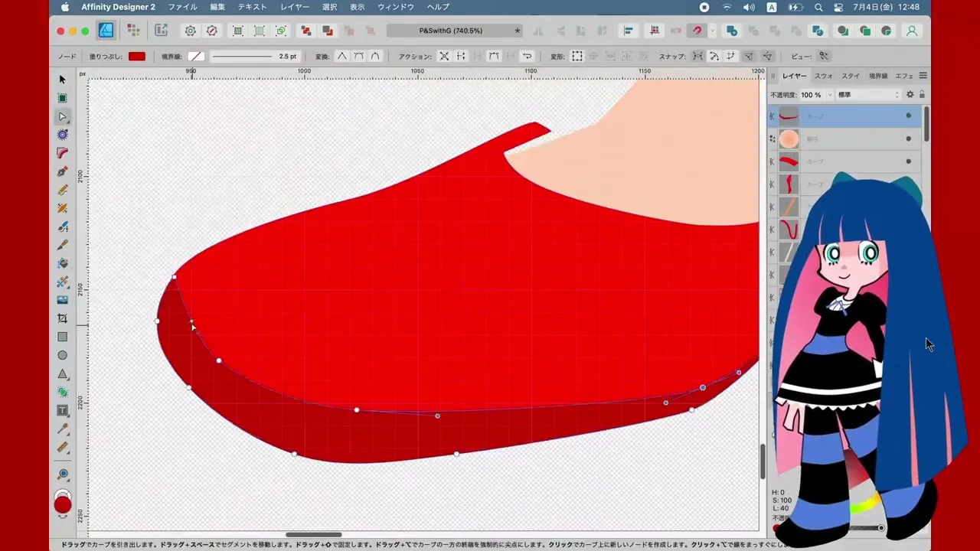Open the opacity percentage dropdown
The height and width of the screenshot is (551, 980).
(x=830, y=95)
